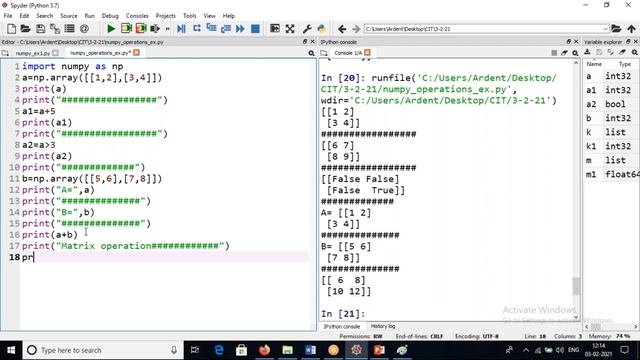Close the numpy_ex1.py tab
This screenshot has width=640, height=360.
point(56,53)
